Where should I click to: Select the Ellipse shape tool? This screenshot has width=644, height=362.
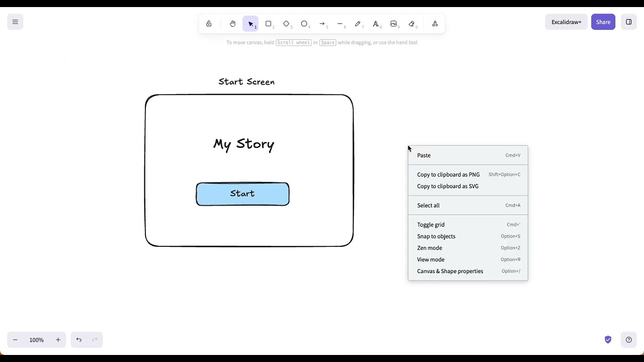[304, 24]
